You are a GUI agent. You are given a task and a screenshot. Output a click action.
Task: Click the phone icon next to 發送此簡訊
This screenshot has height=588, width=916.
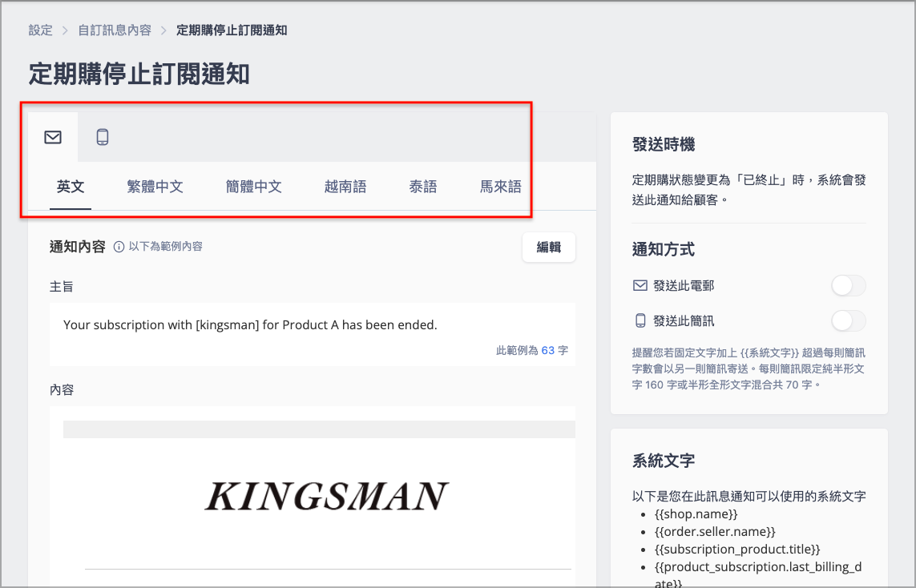[x=640, y=320]
